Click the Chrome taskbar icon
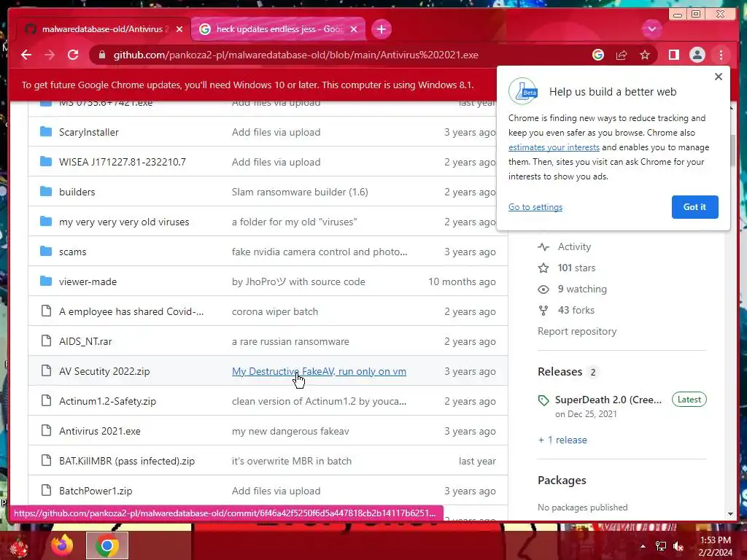The width and height of the screenshot is (747, 560). point(107,545)
